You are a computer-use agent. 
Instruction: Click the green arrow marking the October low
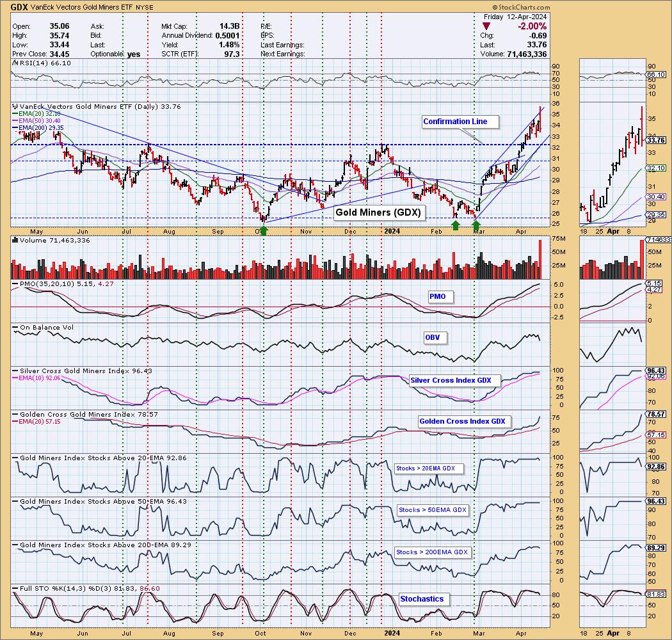(264, 230)
